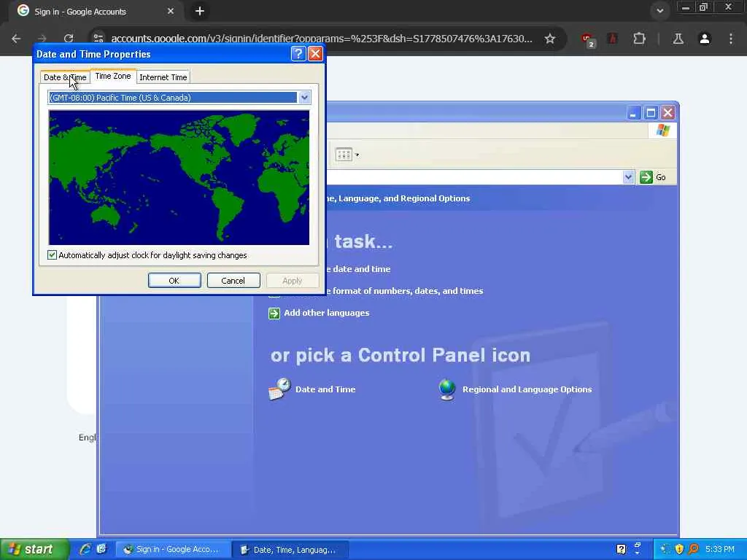Image resolution: width=747 pixels, height=560 pixels.
Task: Switch to Sign in Google taskbar button
Action: [172, 550]
